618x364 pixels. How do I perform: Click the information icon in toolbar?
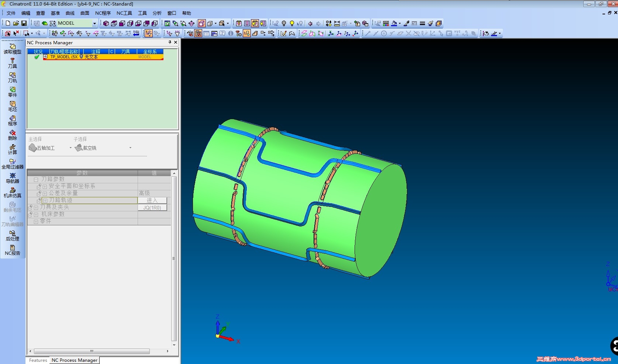point(231,34)
